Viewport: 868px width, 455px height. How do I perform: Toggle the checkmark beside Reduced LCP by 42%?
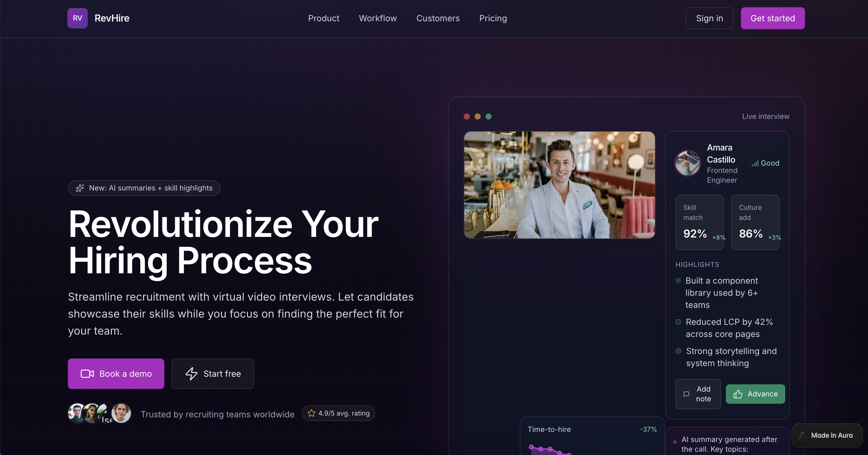pyautogui.click(x=679, y=322)
